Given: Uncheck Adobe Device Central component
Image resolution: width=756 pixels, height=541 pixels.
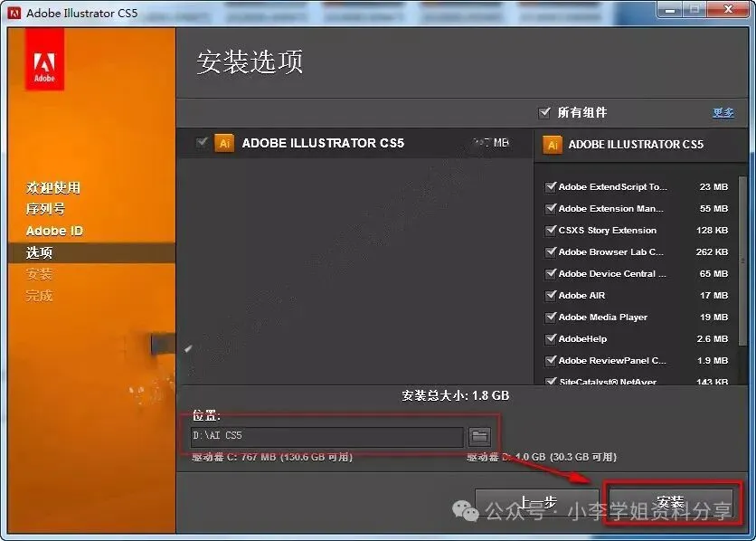Looking at the screenshot, I should (x=550, y=273).
